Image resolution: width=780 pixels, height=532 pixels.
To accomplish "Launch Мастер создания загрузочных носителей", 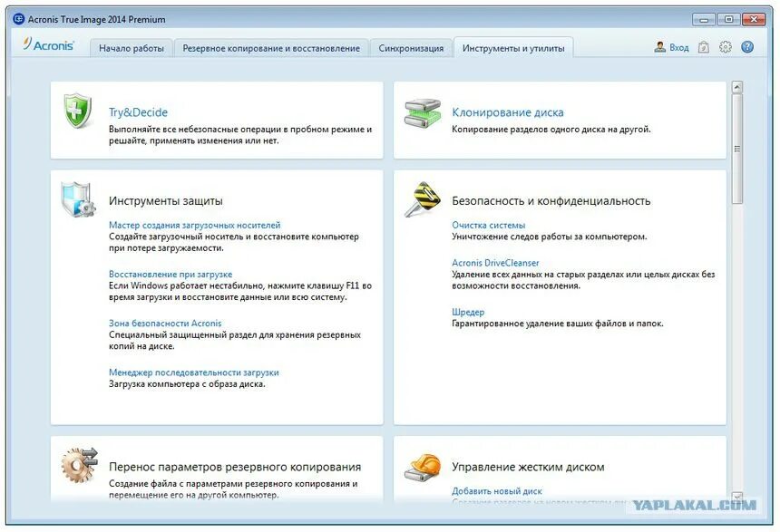I will (x=194, y=226).
